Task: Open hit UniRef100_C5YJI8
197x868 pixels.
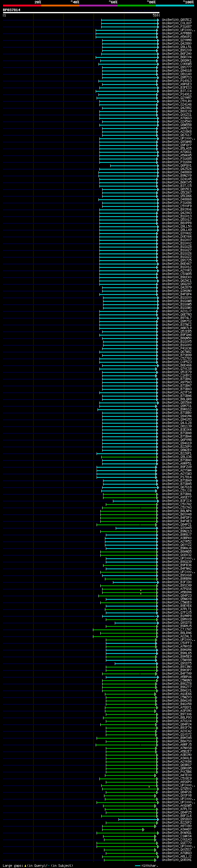Action: 176,491
